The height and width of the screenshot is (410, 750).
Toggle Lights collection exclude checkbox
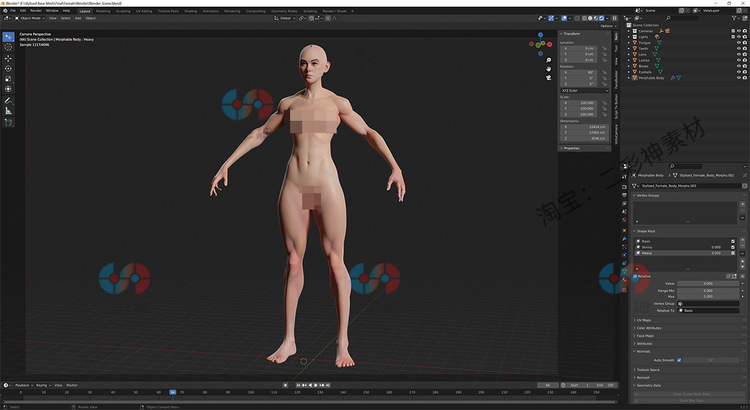tap(733, 37)
